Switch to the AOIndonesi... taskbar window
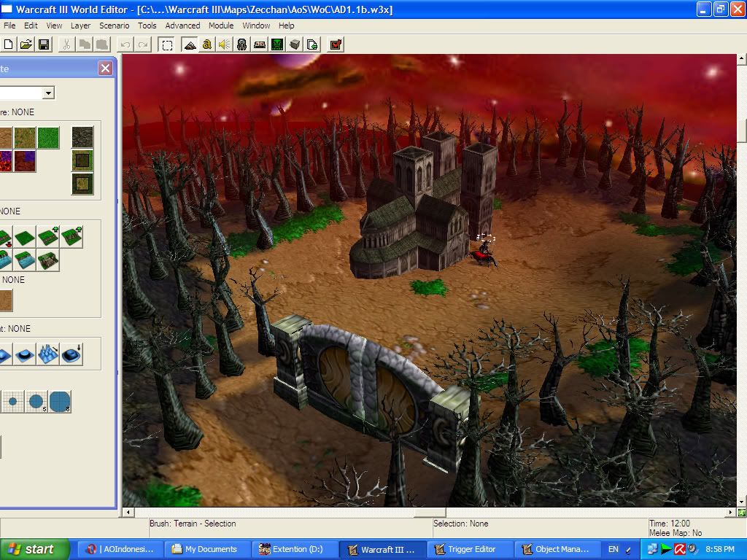Screen dimensions: 747x560 click(120, 549)
